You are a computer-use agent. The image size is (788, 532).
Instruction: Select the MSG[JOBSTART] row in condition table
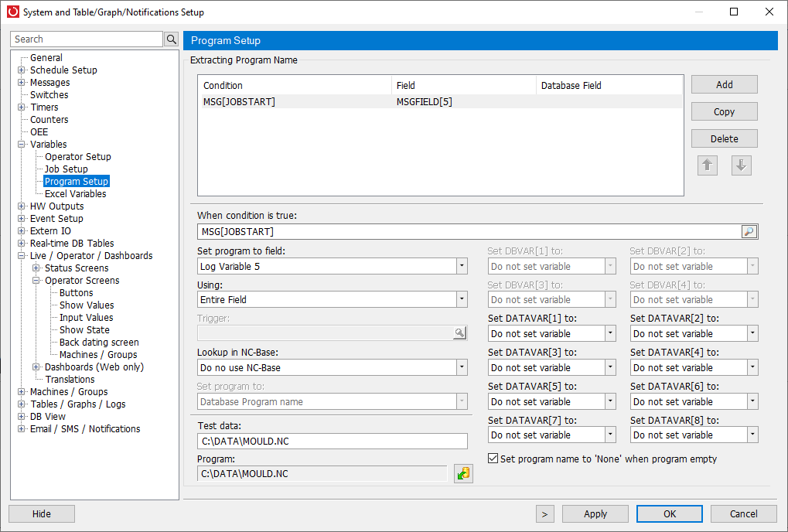(x=442, y=101)
